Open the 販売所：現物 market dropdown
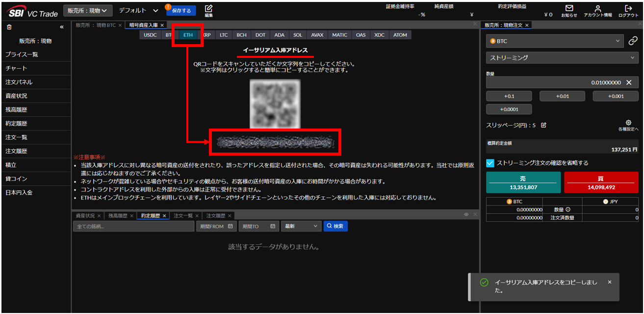 point(88,10)
